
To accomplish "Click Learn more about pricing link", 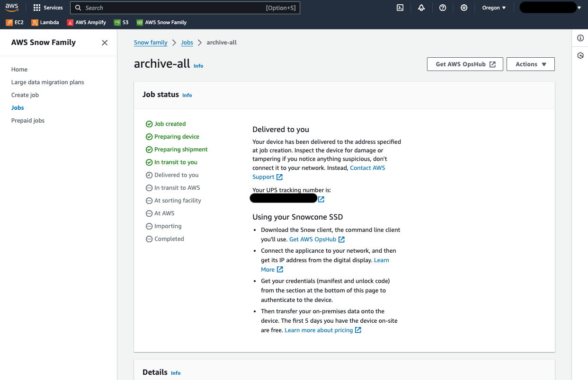I will click(323, 330).
